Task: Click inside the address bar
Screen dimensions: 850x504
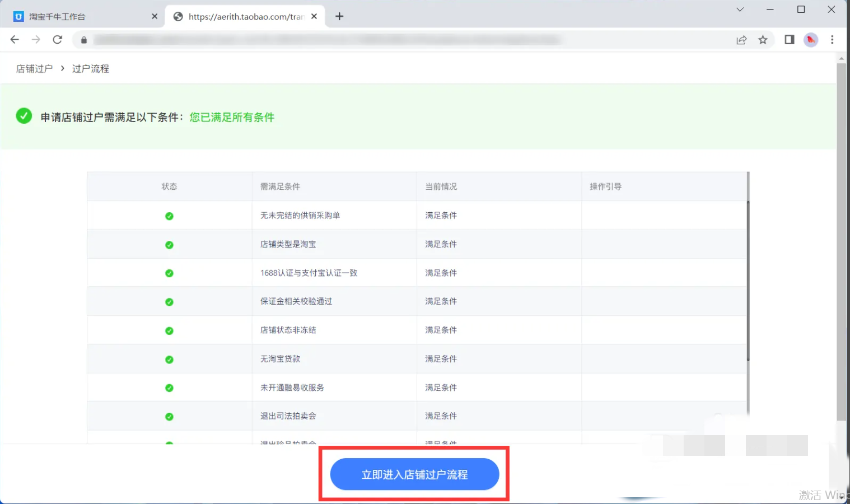Action: pyautogui.click(x=336, y=39)
